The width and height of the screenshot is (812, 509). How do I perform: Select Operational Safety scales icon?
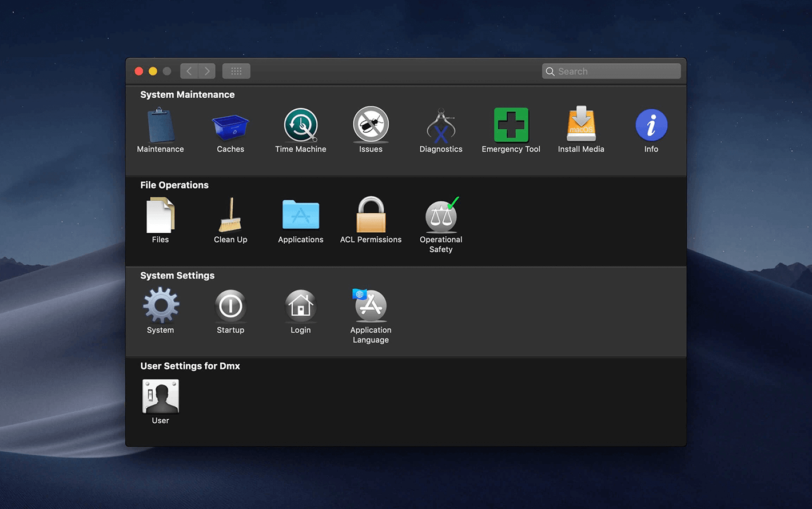point(441,216)
